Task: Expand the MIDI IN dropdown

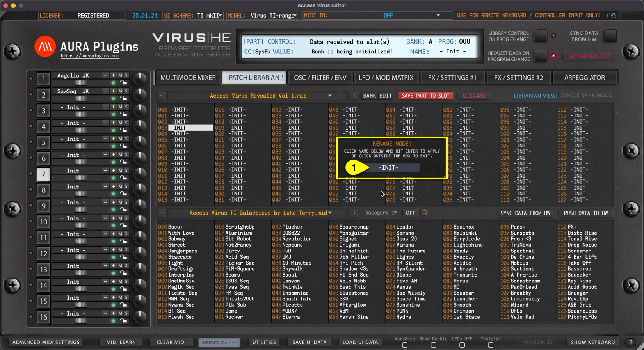Action: pos(438,16)
